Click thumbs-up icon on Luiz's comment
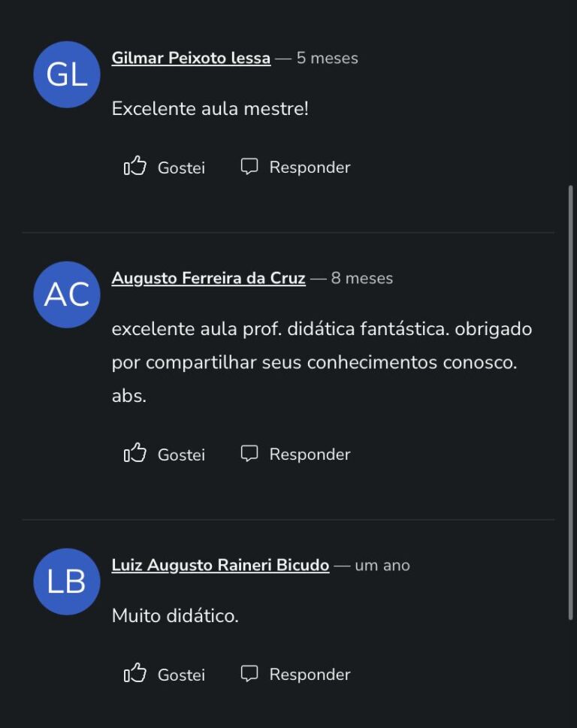The height and width of the screenshot is (728, 577). (x=135, y=673)
